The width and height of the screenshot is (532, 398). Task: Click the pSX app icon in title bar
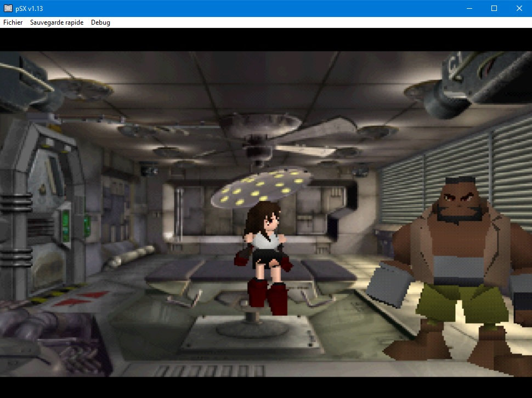click(8, 8)
